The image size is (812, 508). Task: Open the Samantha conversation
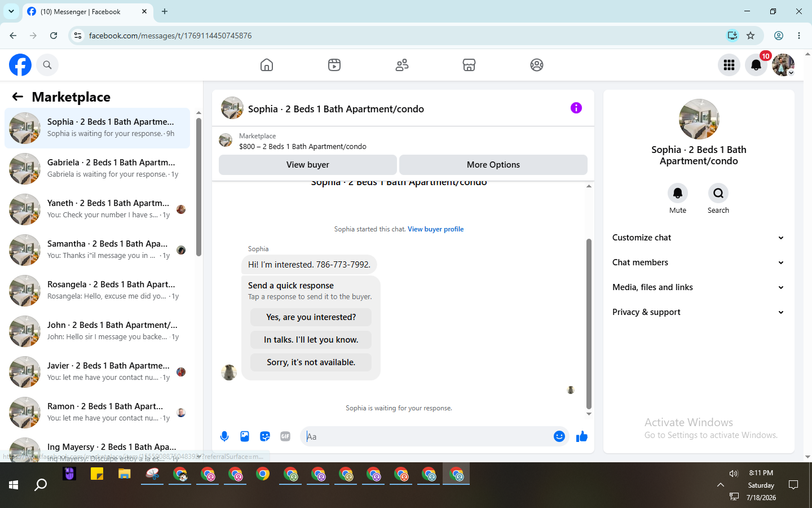[97, 250]
